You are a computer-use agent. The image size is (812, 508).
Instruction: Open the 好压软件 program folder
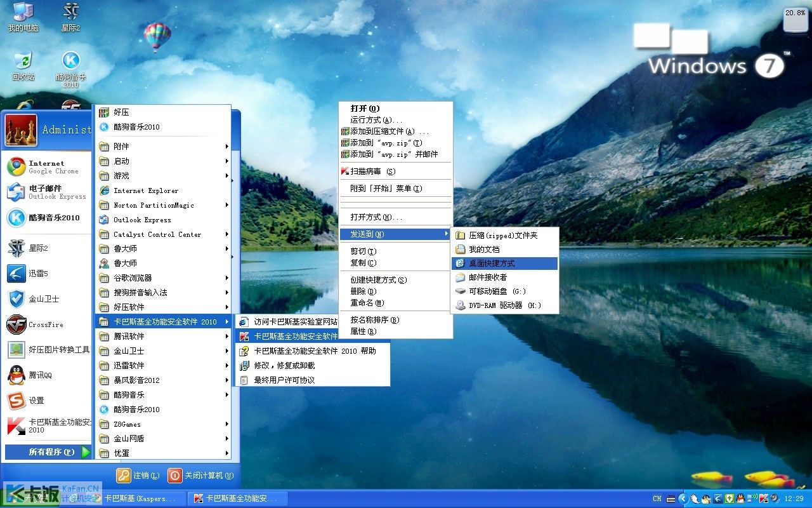point(163,307)
